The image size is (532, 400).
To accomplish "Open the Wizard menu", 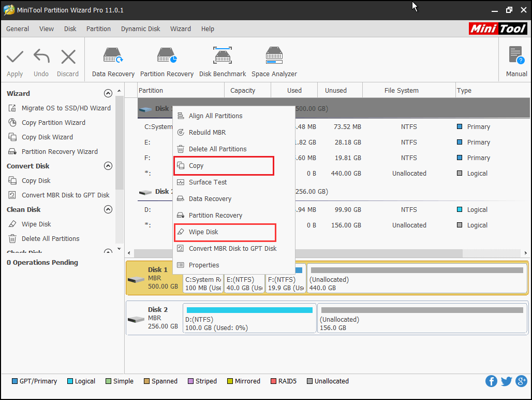I will [181, 29].
